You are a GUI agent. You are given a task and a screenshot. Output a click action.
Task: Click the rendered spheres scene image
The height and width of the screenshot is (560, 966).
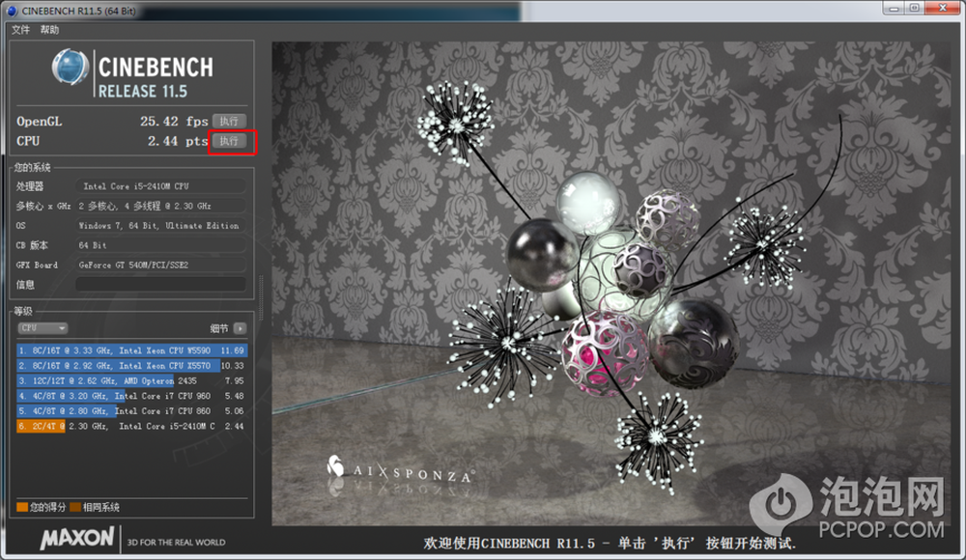click(x=611, y=284)
